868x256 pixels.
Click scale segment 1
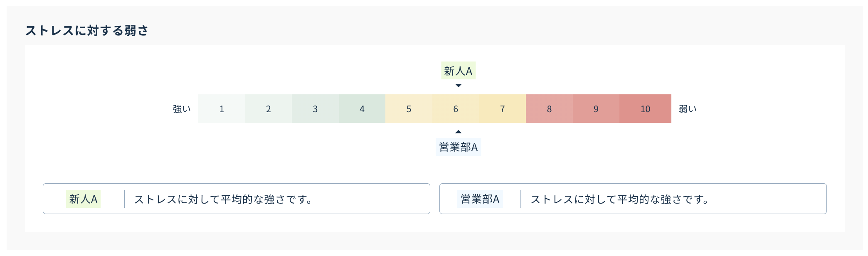222,108
